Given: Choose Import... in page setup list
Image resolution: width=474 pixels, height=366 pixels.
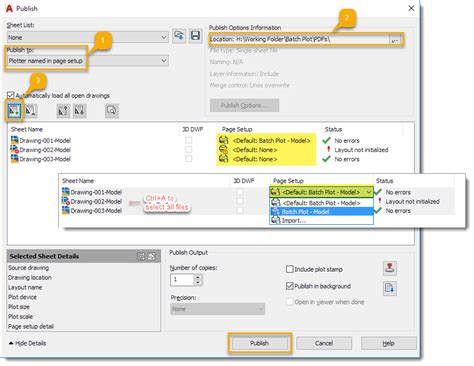Looking at the screenshot, I should (321, 220).
